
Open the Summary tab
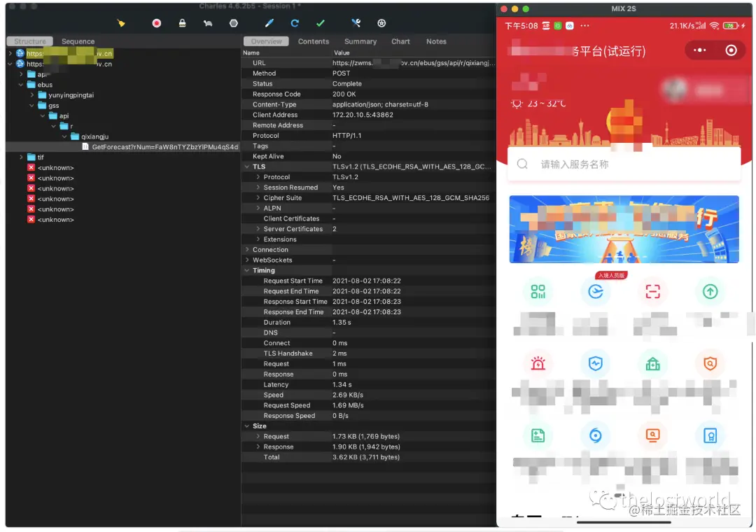(360, 41)
